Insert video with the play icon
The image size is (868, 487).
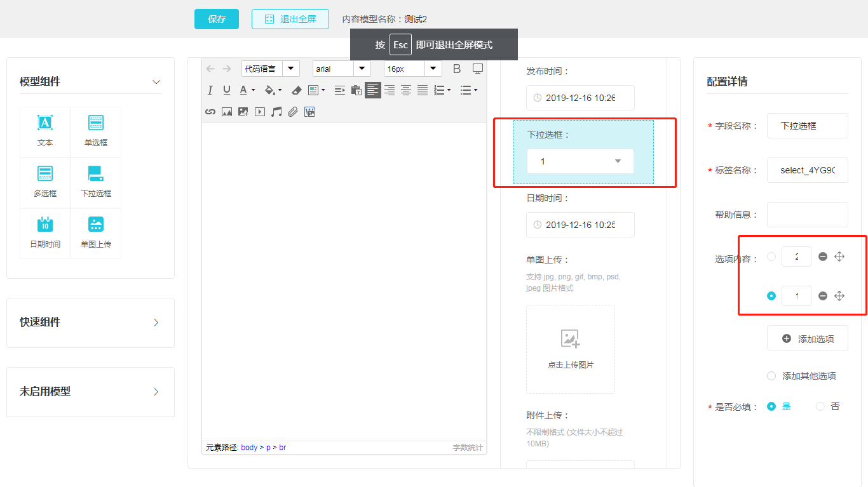259,112
